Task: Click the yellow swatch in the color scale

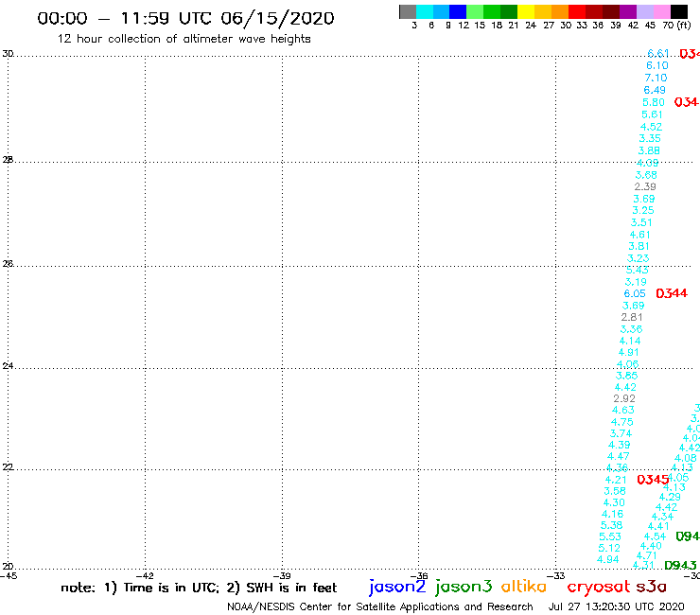Action: [526, 11]
